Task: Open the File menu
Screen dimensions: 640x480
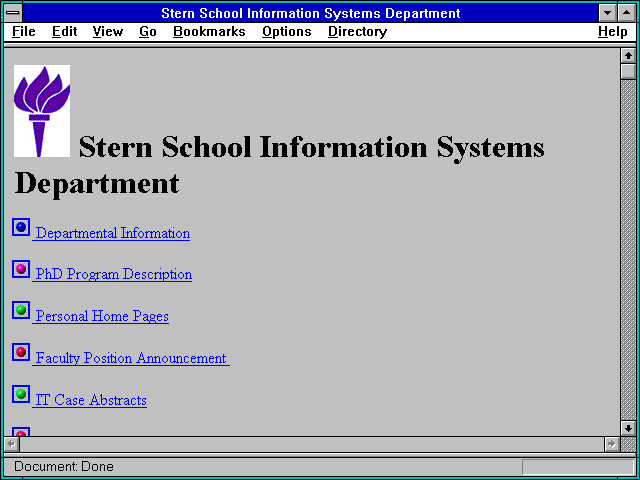Action: (24, 32)
